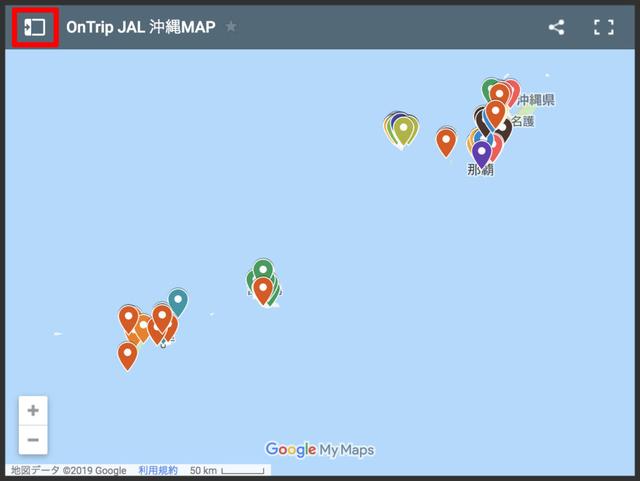Select the orange pin beside 名護 label
The height and width of the screenshot is (481, 640).
click(x=496, y=114)
